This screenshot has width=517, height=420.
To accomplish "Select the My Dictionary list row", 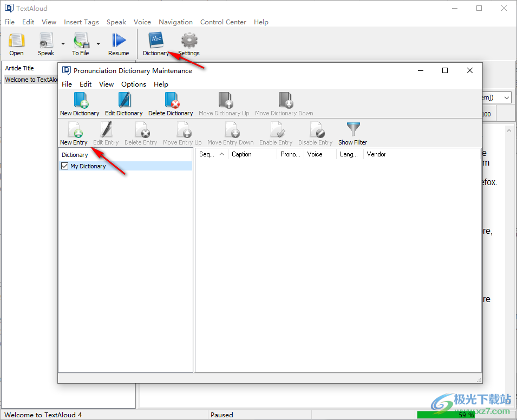I will coord(126,166).
